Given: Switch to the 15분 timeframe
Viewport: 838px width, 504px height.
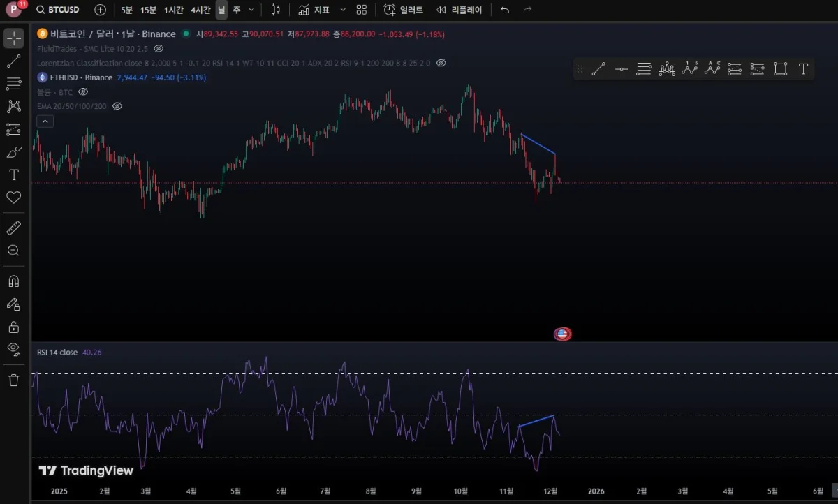Looking at the screenshot, I should 148,10.
